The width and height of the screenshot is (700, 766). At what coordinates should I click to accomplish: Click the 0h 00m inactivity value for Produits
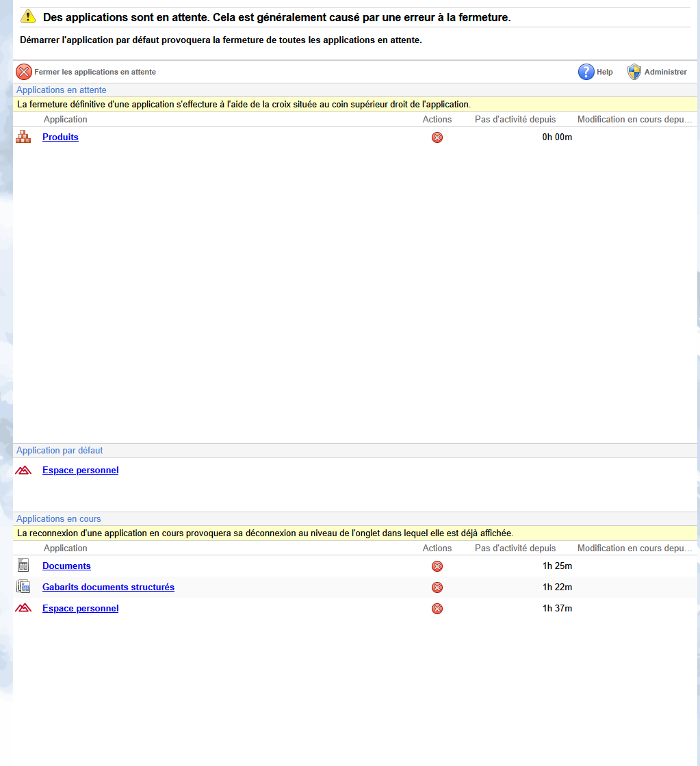click(x=557, y=137)
